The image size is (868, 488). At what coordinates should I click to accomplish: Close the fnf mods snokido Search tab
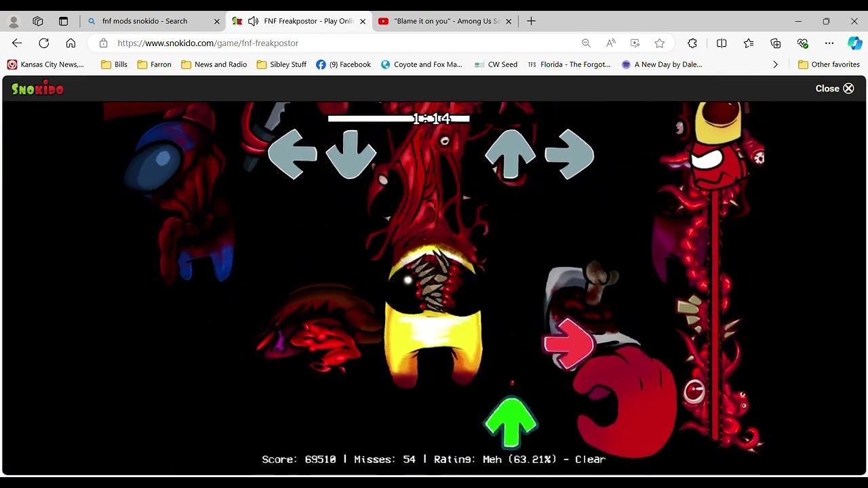point(217,21)
